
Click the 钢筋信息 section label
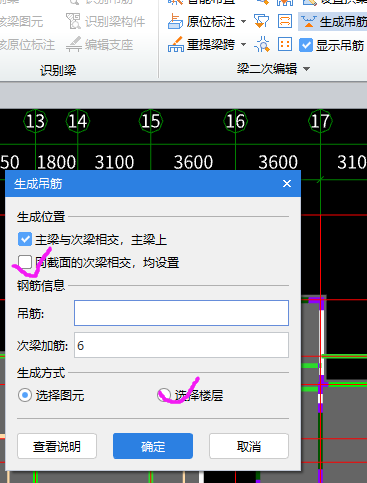[x=41, y=286]
